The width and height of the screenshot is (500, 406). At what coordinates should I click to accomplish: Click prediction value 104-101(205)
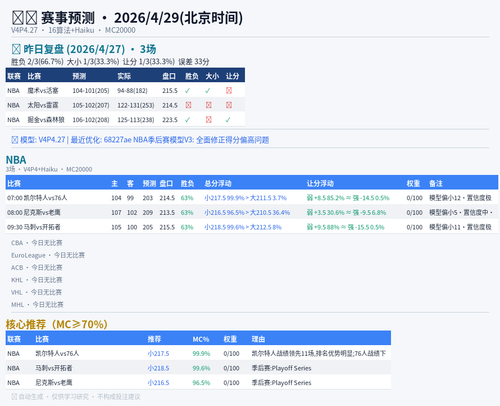pyautogui.click(x=91, y=91)
